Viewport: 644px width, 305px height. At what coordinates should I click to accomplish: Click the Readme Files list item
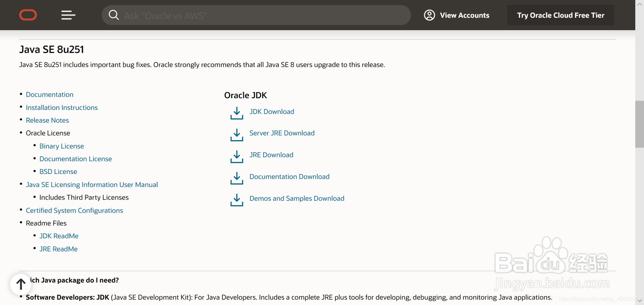coord(46,223)
